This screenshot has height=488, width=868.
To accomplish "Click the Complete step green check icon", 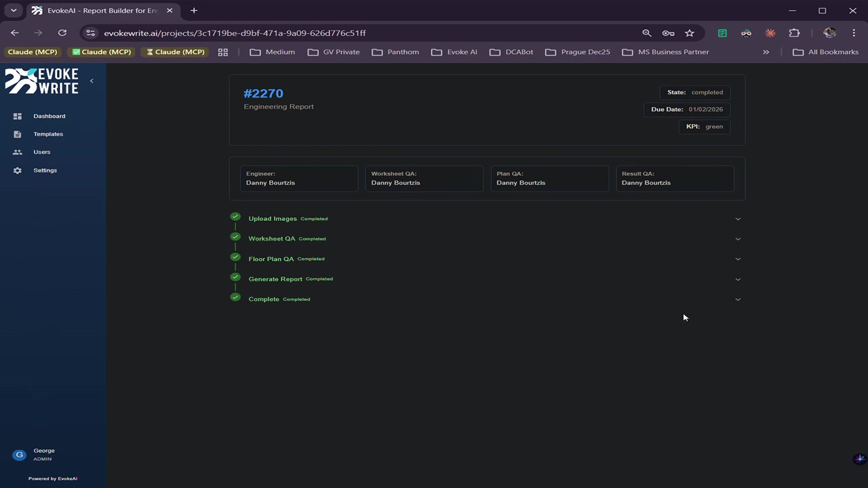I will (235, 297).
